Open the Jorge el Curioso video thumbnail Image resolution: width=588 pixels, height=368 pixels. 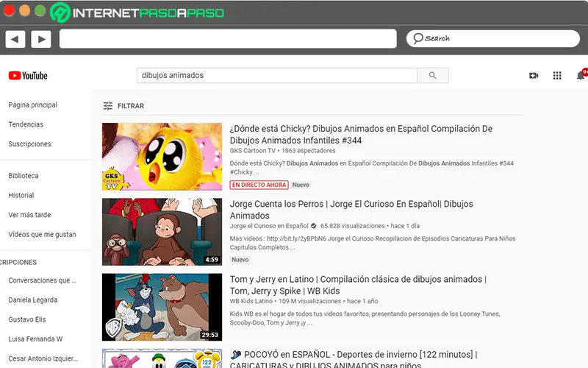click(x=162, y=232)
